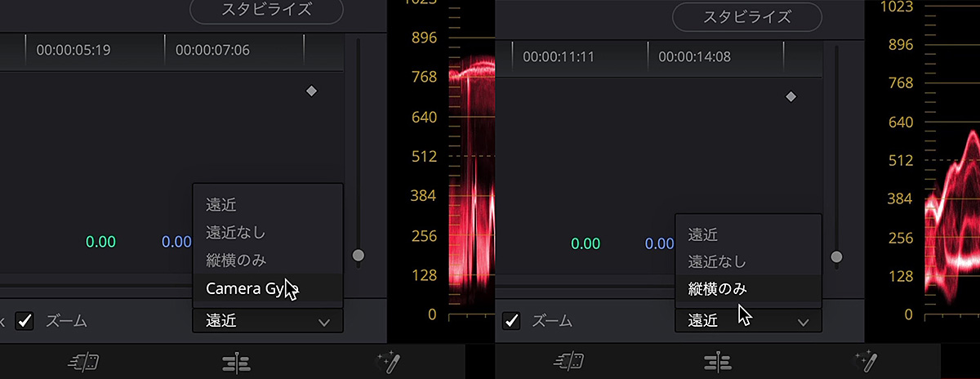
Task: Select the keyframe diamond in right panel
Action: [x=791, y=96]
